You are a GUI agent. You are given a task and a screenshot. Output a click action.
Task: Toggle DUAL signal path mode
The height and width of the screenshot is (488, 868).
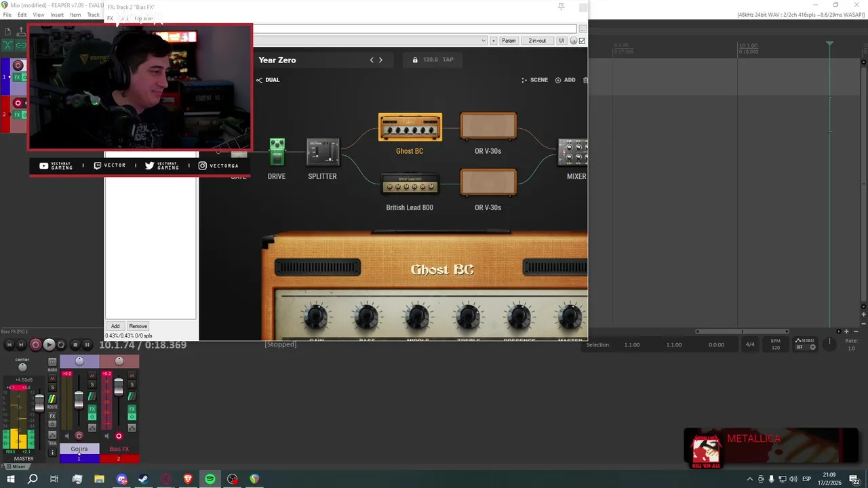coord(268,80)
